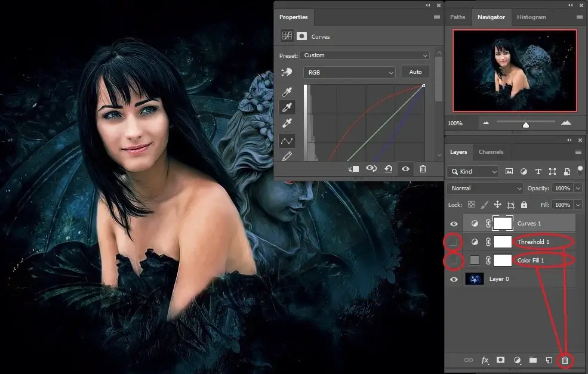Select the black point eyedropper in Curves
Image resolution: width=588 pixels, height=374 pixels.
click(287, 91)
